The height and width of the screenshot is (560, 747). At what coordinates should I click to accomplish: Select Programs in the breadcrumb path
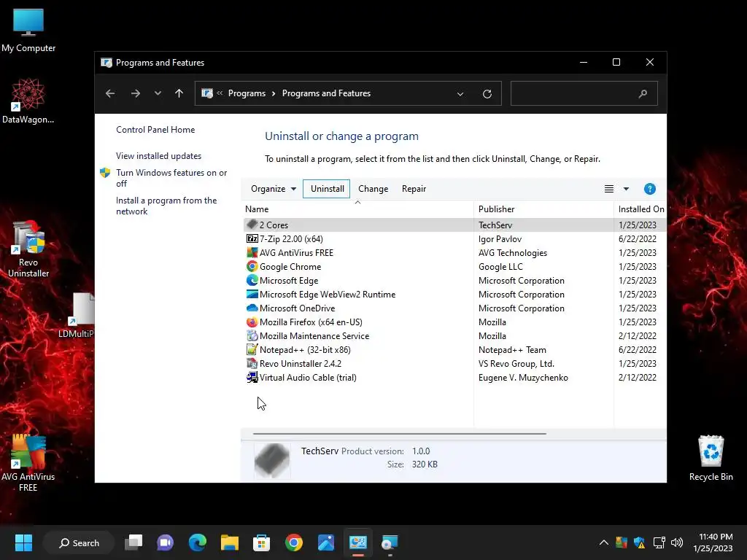[x=247, y=93]
